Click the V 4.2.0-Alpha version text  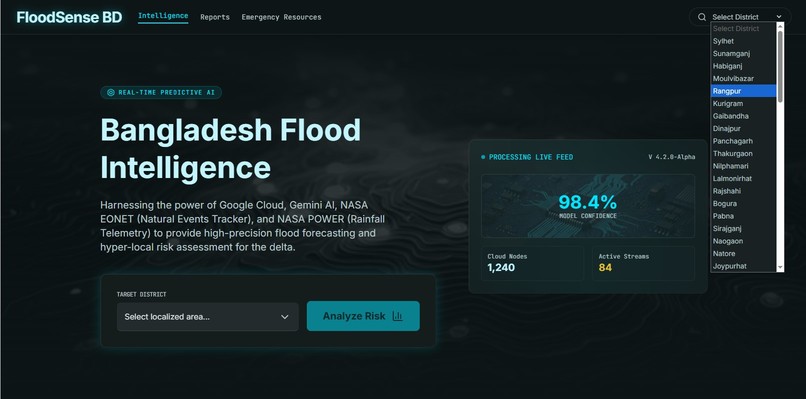point(672,157)
